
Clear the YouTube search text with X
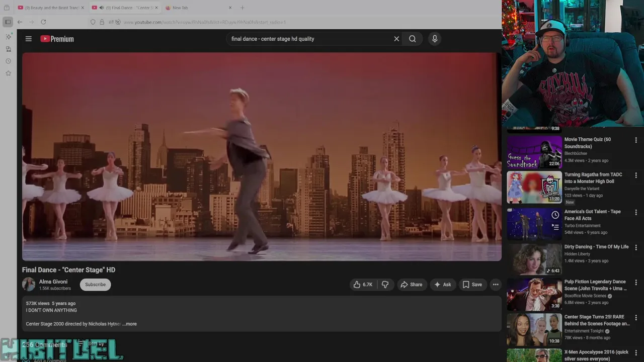[x=396, y=39]
